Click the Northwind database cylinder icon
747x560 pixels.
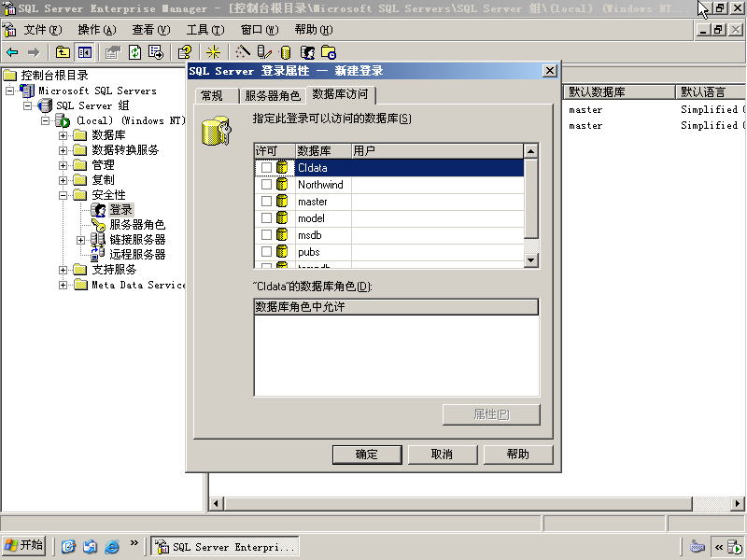[x=282, y=184]
